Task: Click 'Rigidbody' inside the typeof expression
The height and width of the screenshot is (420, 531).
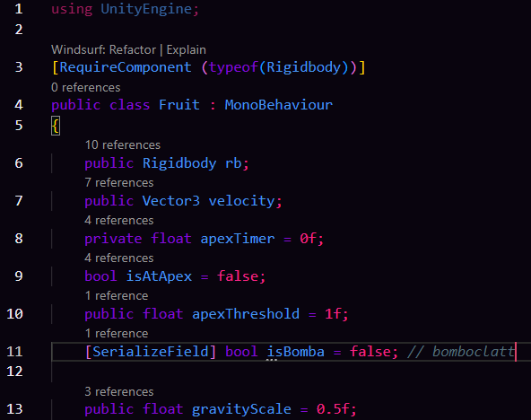Action: coord(304,67)
